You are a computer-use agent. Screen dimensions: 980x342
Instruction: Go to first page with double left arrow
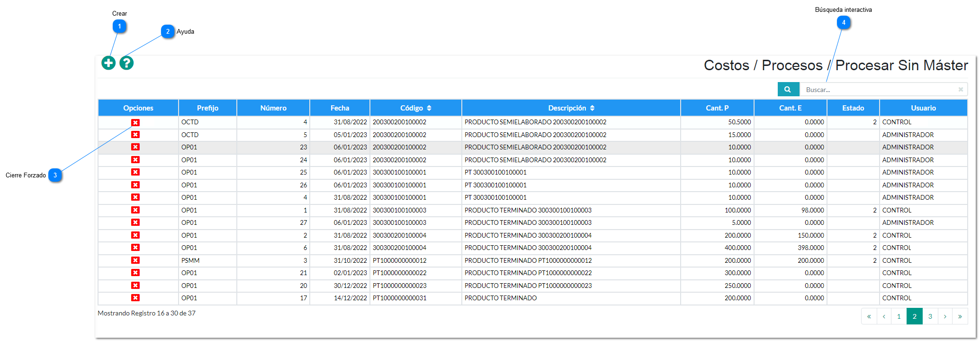pos(869,316)
